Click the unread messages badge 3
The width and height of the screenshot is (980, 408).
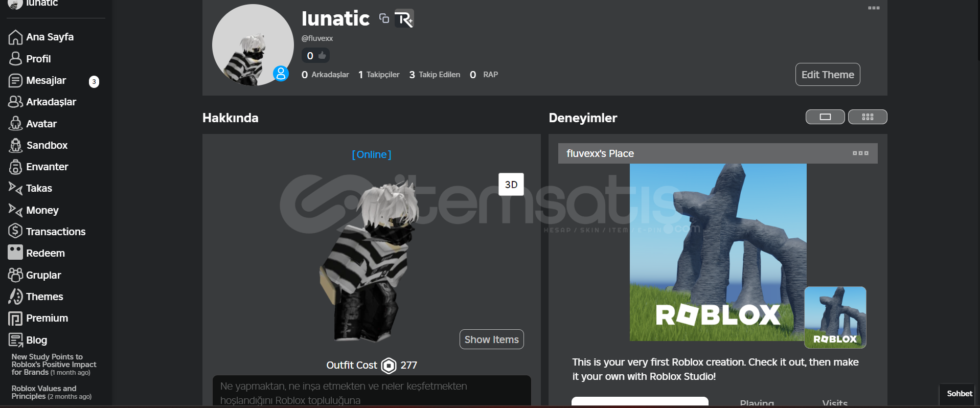94,81
